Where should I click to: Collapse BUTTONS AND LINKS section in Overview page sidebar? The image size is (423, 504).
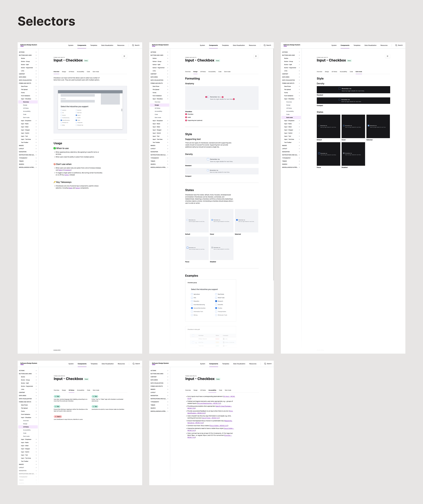[x=36, y=55]
